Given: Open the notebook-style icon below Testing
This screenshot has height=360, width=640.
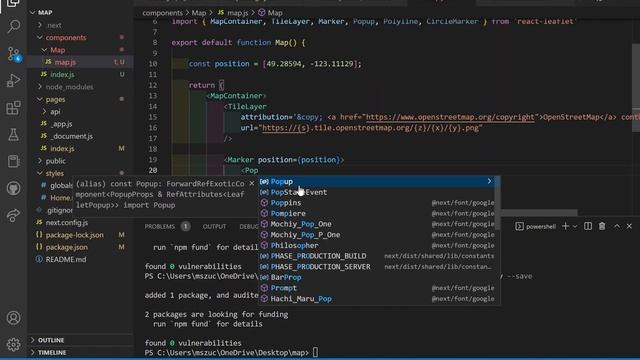Looking at the screenshot, I should point(13,161).
